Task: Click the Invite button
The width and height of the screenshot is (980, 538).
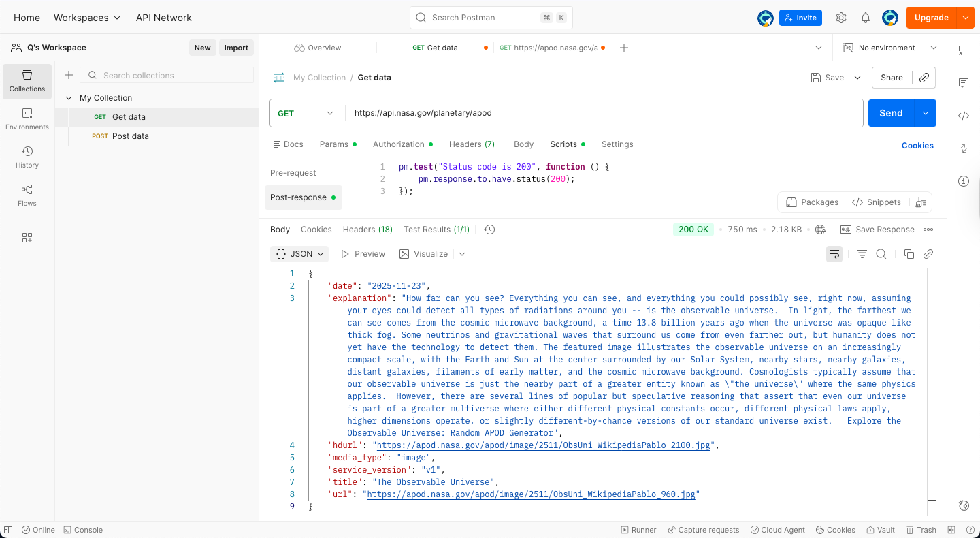Action: 800,18
